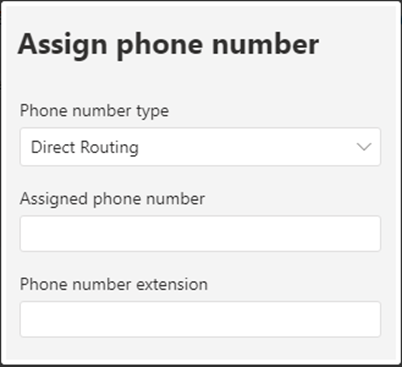Click the word Routing in the dropdown

click(x=110, y=148)
